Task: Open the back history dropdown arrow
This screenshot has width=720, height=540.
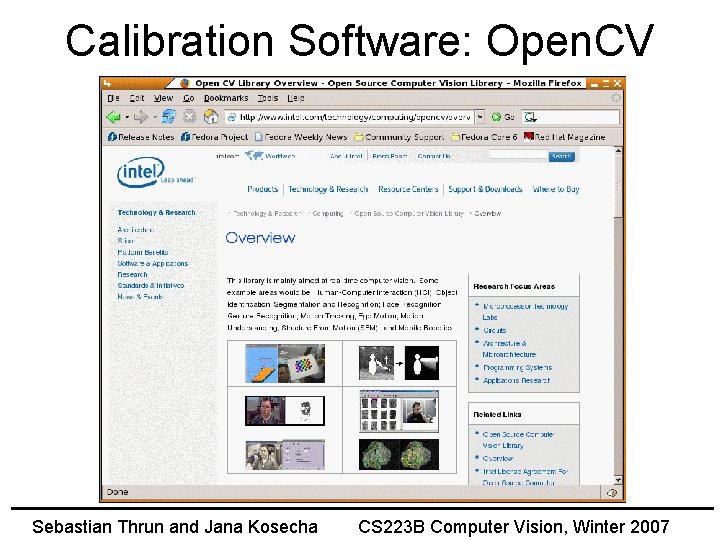Action: click(127, 117)
